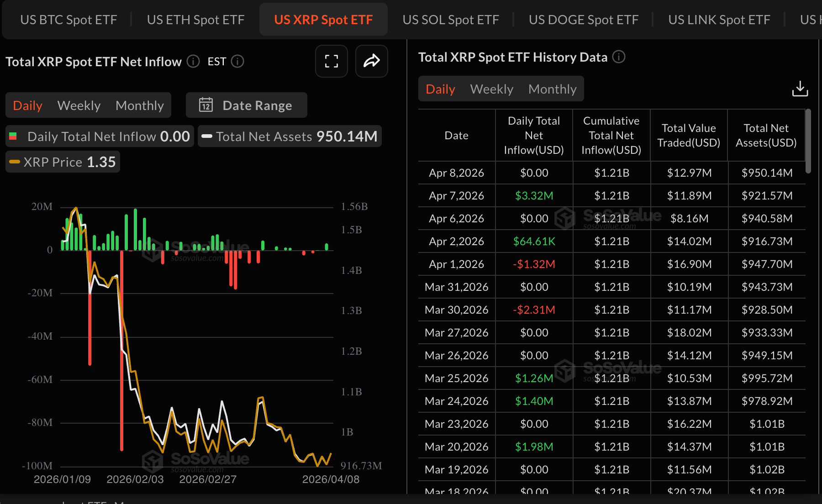Viewport: 822px width, 504px height.
Task: Switch chart to Weekly view
Action: [x=79, y=105]
